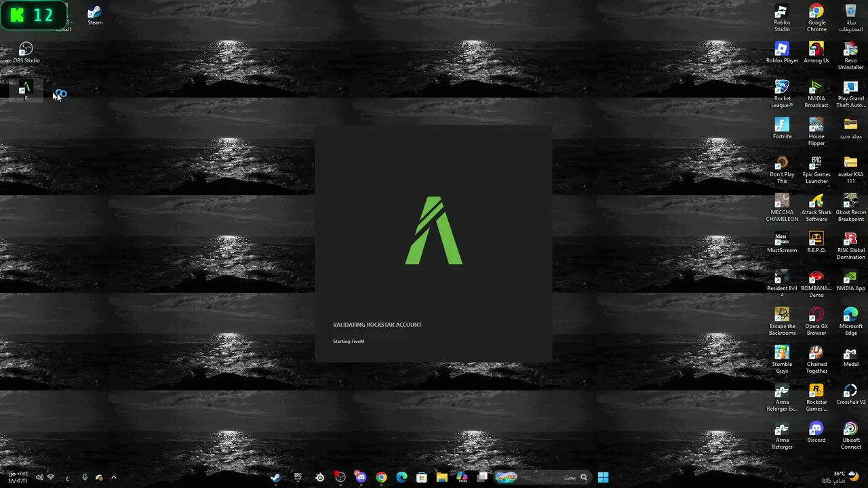The image size is (868, 488).
Task: Click the Starting FiveM status text
Action: tap(349, 342)
